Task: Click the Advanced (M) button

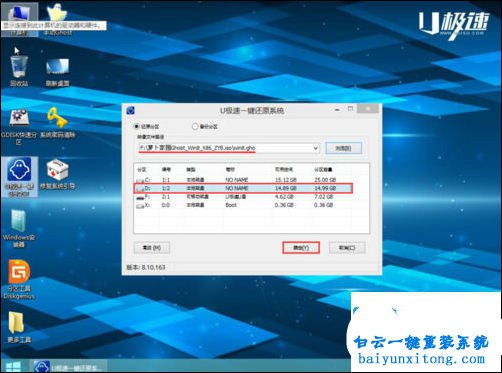Action: tap(152, 248)
